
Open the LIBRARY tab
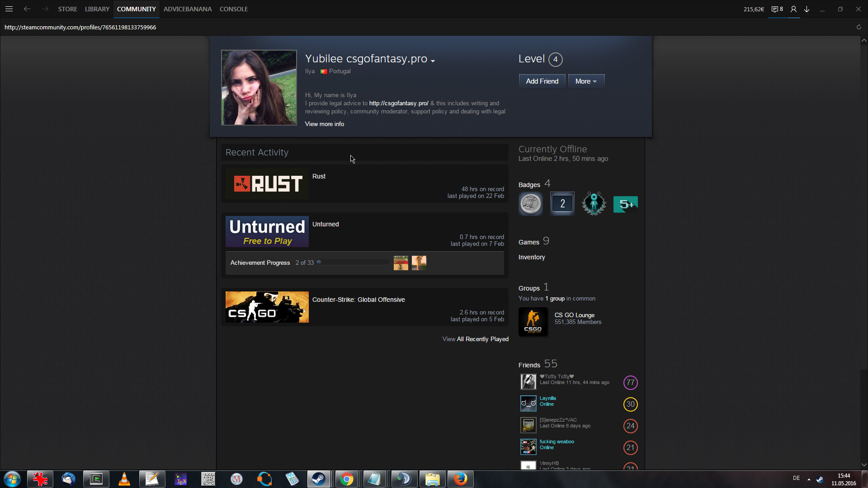point(97,9)
